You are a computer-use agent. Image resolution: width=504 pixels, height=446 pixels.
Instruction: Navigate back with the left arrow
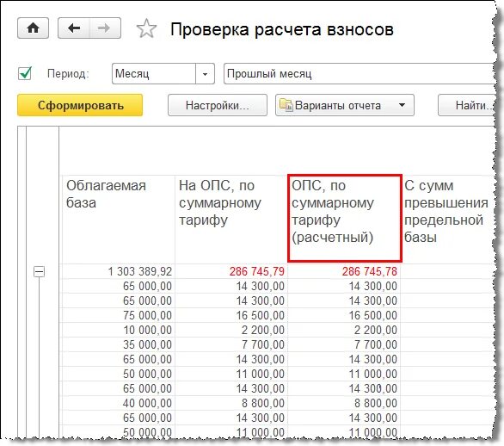point(74,28)
